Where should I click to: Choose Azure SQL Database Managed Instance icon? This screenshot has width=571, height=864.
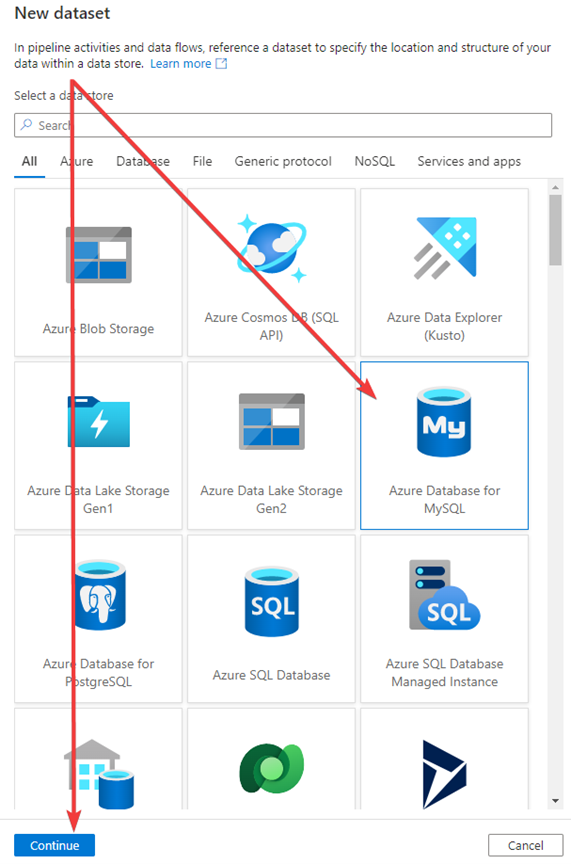click(x=445, y=595)
